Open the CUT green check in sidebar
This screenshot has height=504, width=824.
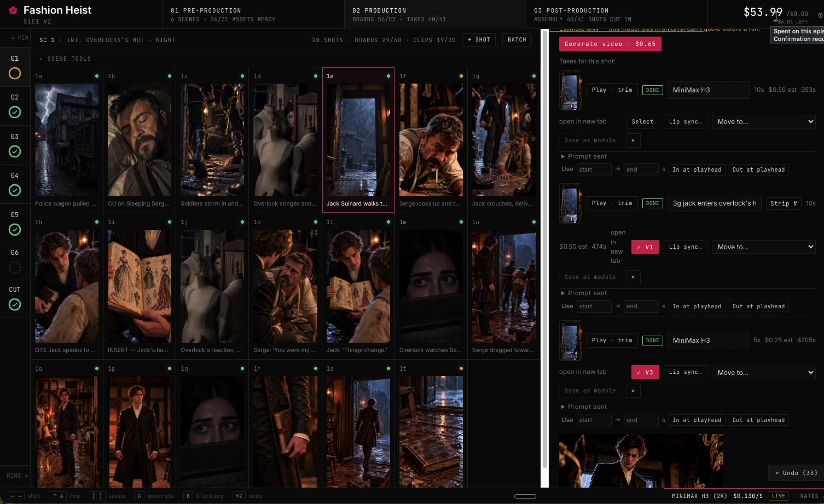tap(15, 304)
